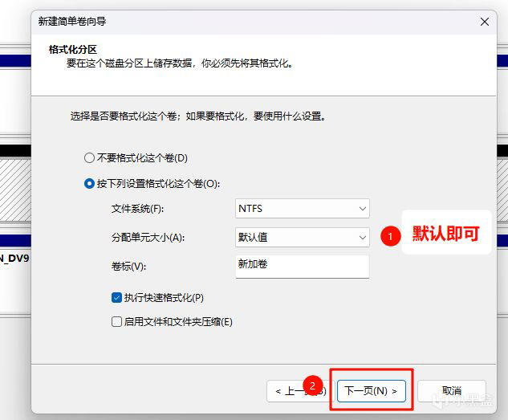The width and height of the screenshot is (508, 420).
Task: Enable the 启用文件和文件夹压缩 checkbox
Action: click(x=116, y=322)
